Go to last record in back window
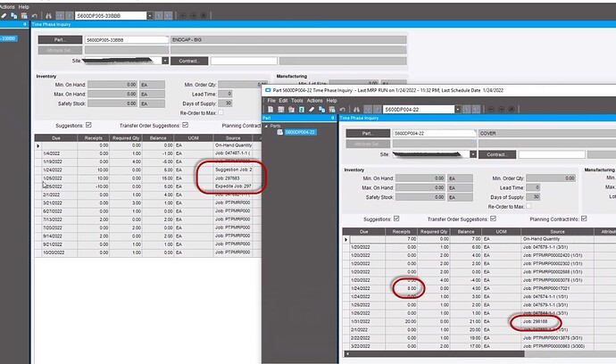The width and height of the screenshot is (616, 364). pyautogui.click(x=168, y=16)
